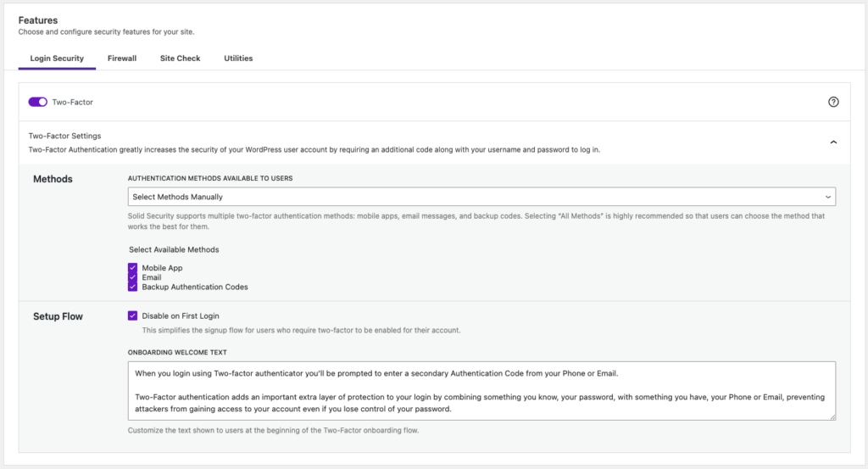Switch to the Login Security tab
Image resolution: width=868 pixels, height=469 pixels.
pyautogui.click(x=57, y=59)
